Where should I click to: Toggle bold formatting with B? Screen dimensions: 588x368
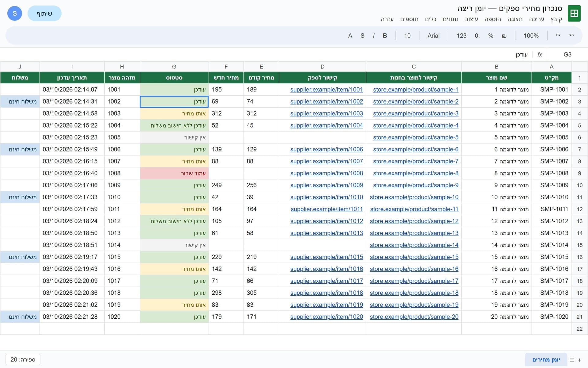[x=385, y=36]
